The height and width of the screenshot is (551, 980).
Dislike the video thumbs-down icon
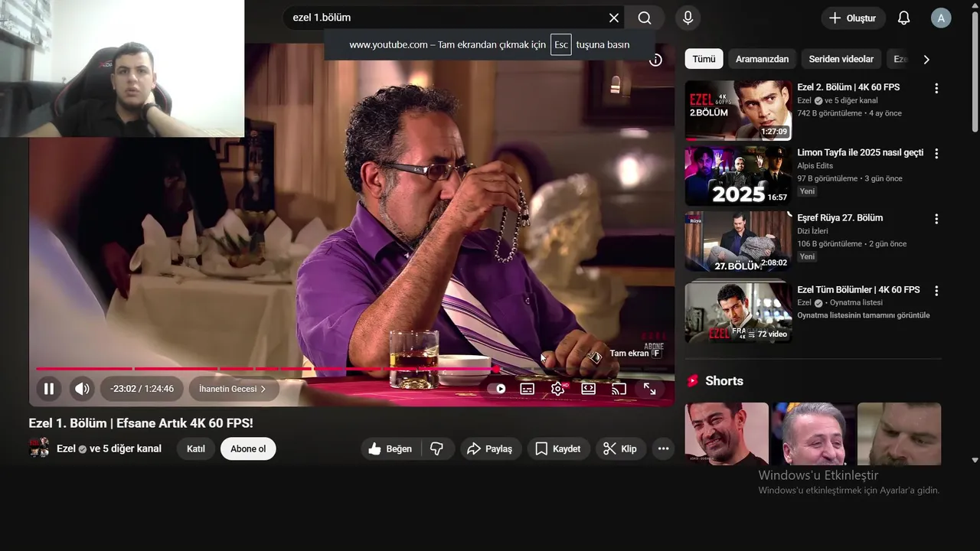click(437, 448)
